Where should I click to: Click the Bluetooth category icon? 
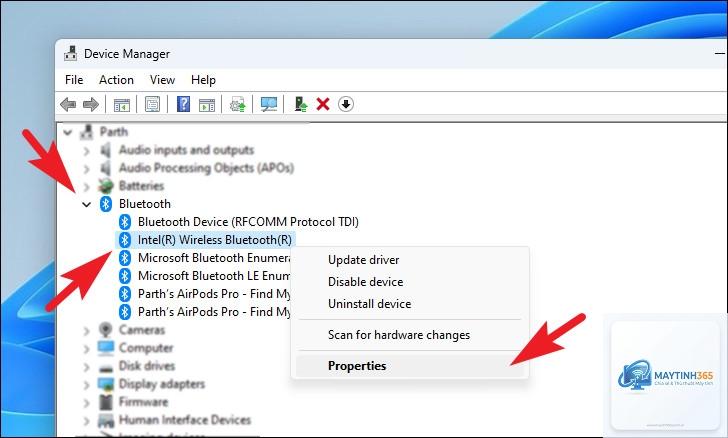[x=106, y=204]
